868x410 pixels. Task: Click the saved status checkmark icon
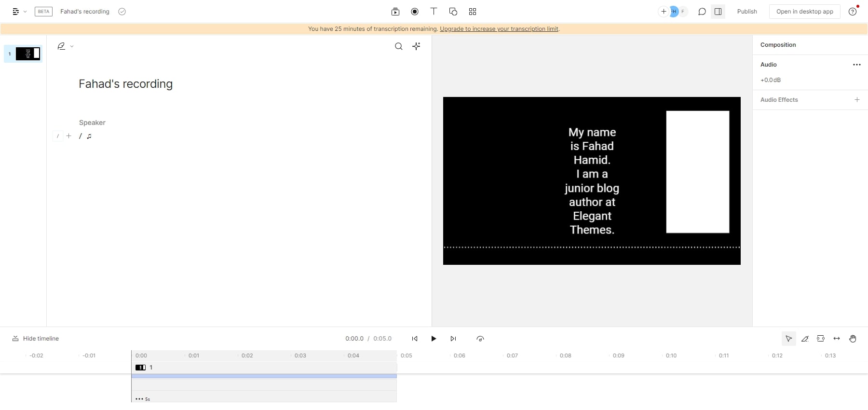coord(122,12)
